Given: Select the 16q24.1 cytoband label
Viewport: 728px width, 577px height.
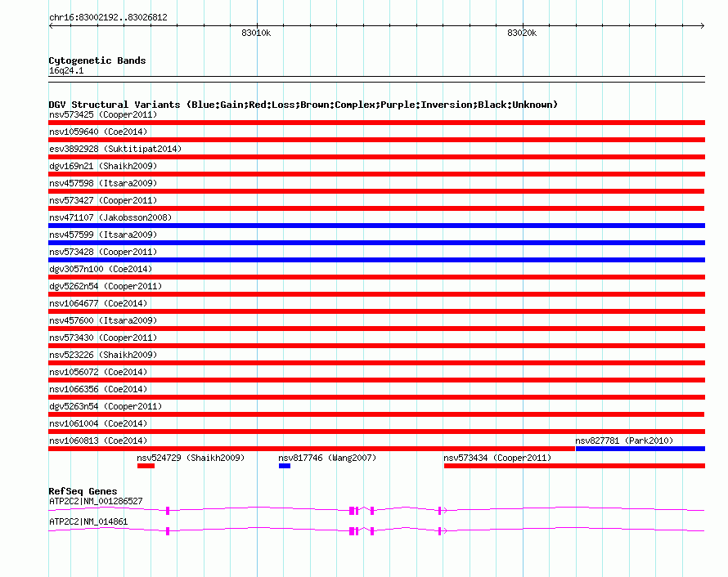Looking at the screenshot, I should (x=66, y=70).
